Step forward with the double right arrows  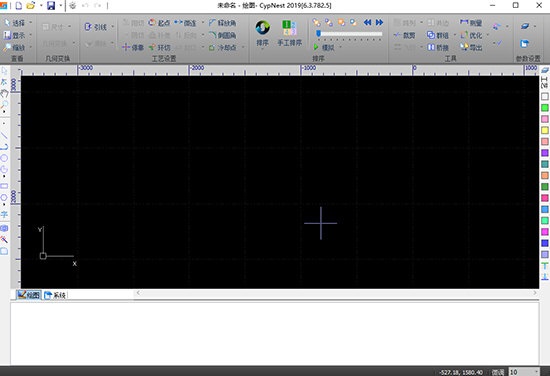(x=380, y=22)
